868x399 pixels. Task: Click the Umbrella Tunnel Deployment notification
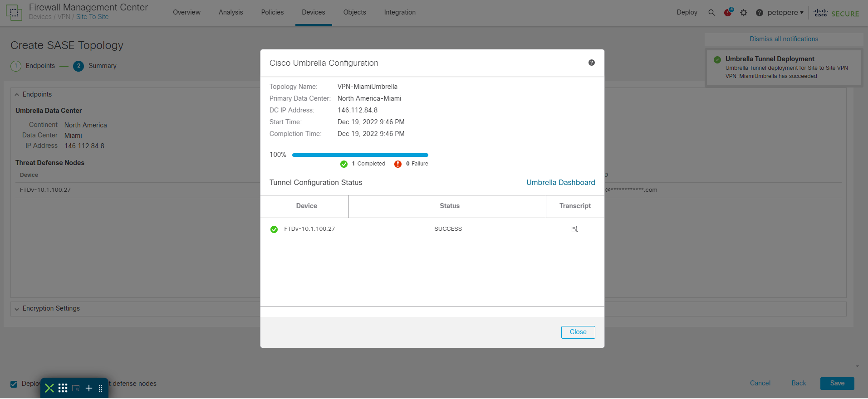point(784,67)
